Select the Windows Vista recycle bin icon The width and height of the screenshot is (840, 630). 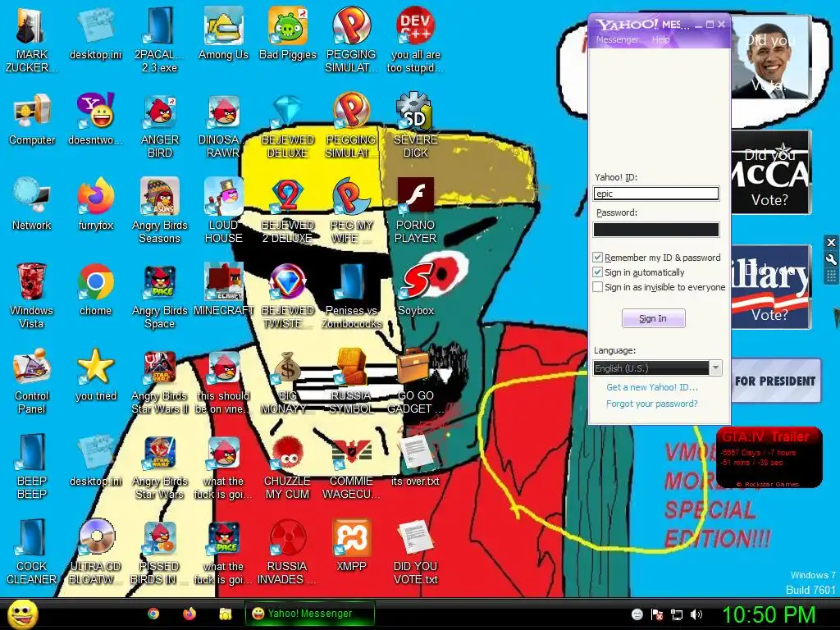pos(32,296)
